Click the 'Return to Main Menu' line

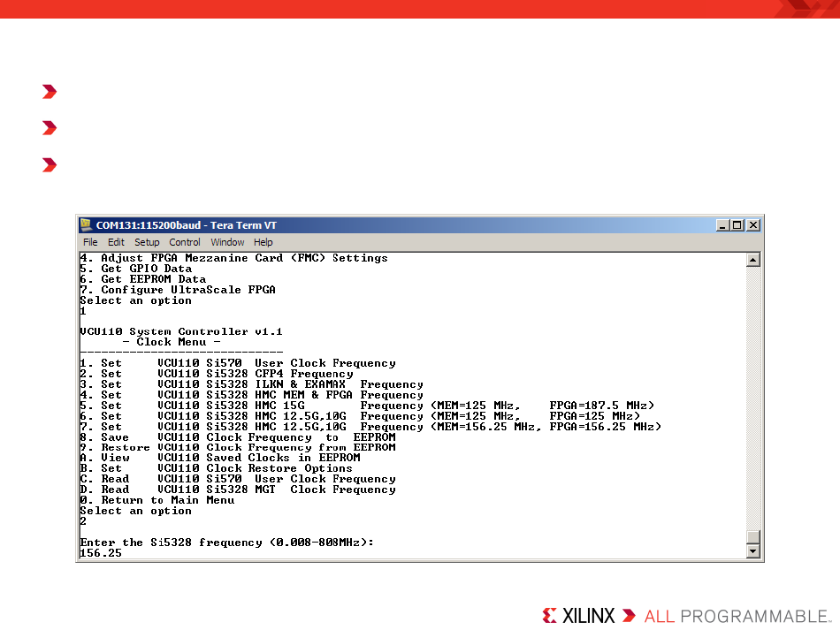[x=157, y=500]
